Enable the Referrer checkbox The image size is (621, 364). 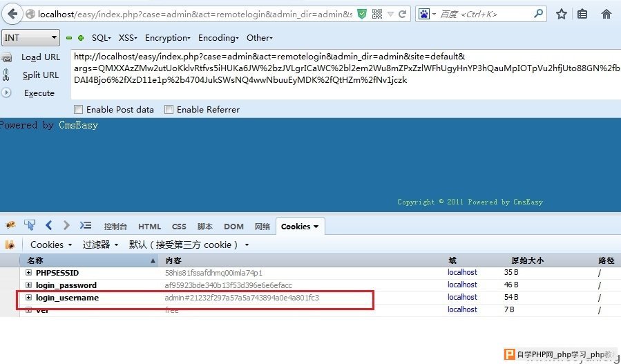pos(169,109)
